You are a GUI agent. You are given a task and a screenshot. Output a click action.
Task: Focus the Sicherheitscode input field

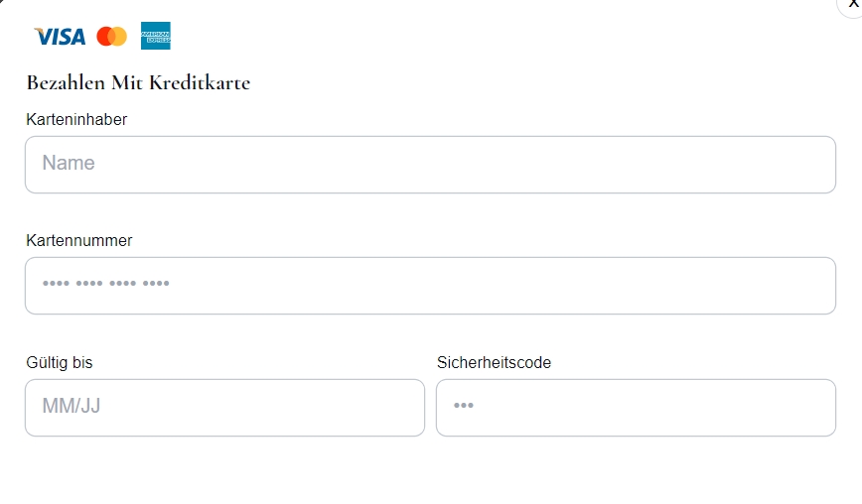(636, 408)
